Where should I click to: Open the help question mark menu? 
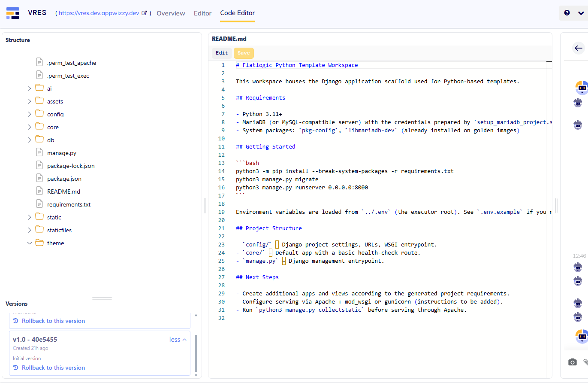coord(567,13)
